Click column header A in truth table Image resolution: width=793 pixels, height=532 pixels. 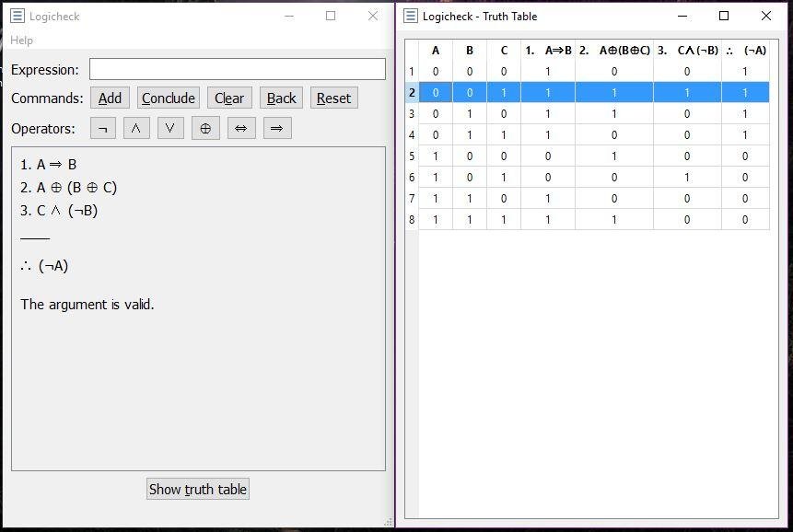pyautogui.click(x=436, y=51)
